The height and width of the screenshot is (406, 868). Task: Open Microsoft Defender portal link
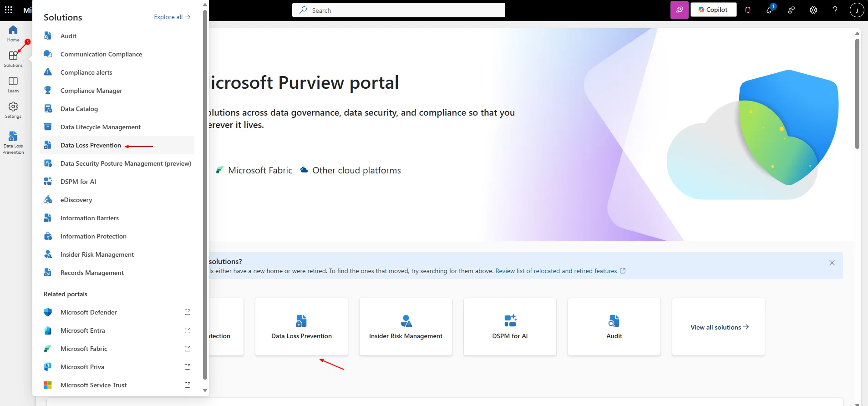(117, 312)
